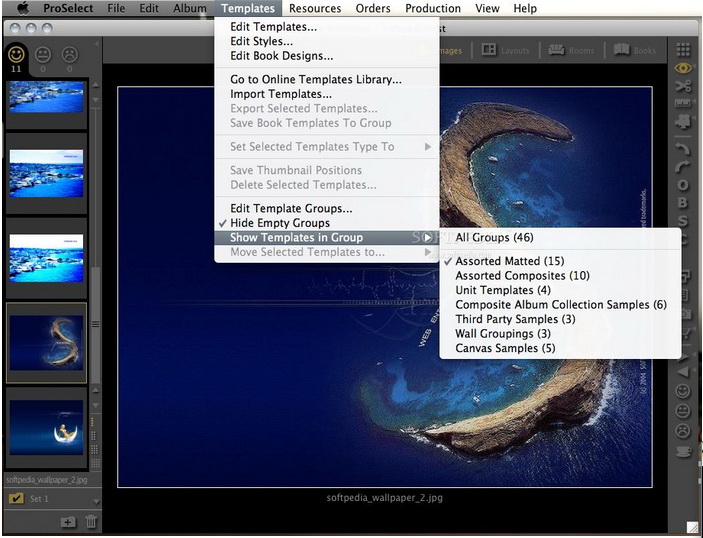Choose Import Templates... from menu
The height and width of the screenshot is (538, 703).
click(280, 94)
